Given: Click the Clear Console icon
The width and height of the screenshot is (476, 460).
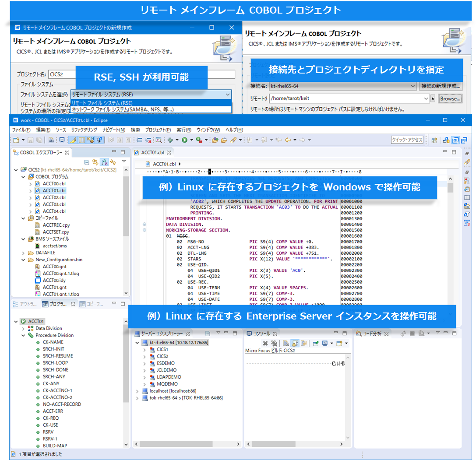Looking at the screenshot, I should pyautogui.click(x=286, y=343).
